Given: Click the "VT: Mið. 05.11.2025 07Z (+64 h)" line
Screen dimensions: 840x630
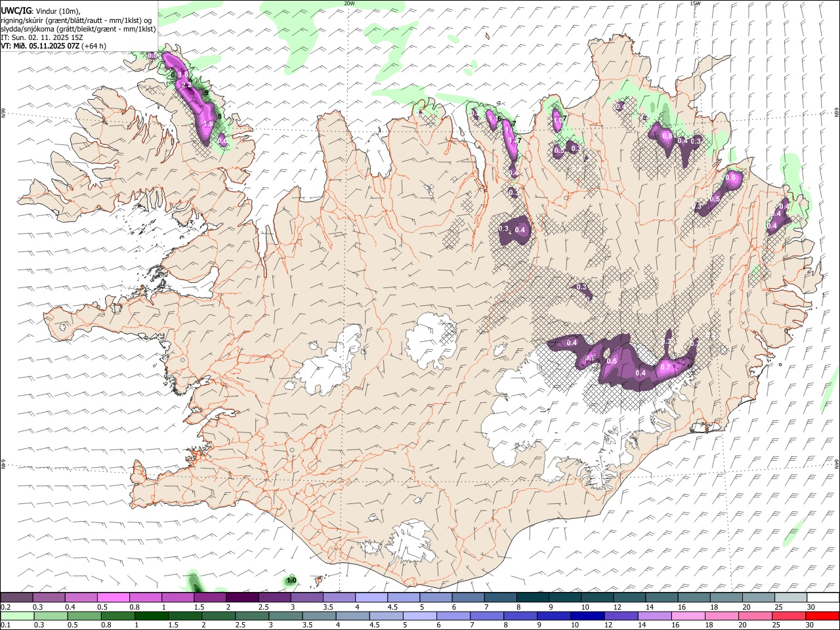Looking at the screenshot, I should click(54, 46).
